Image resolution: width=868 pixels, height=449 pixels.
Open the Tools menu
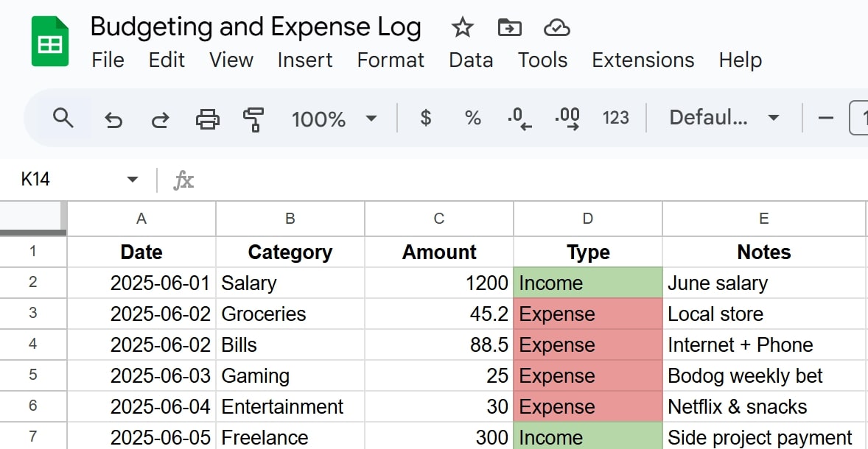coord(542,60)
